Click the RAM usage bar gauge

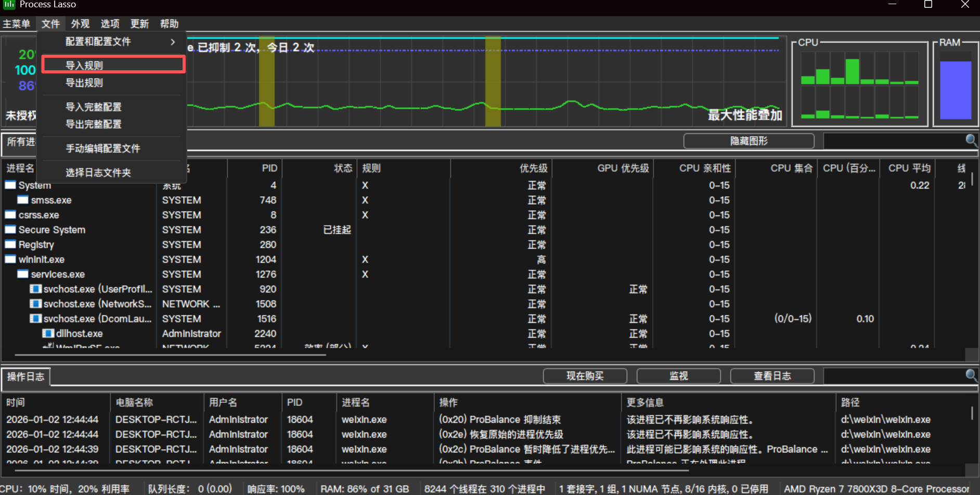click(956, 90)
